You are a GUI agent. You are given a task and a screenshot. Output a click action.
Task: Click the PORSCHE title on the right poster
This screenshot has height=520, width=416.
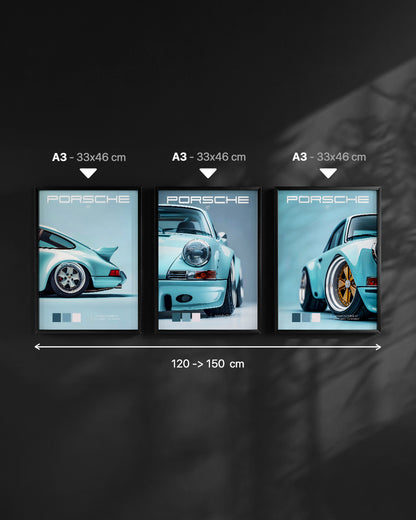(x=328, y=199)
